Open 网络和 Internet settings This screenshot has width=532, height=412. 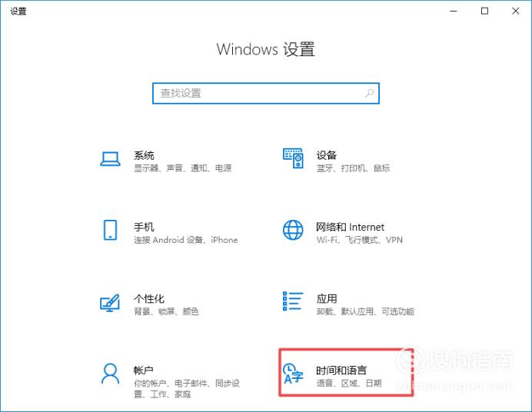click(x=350, y=227)
